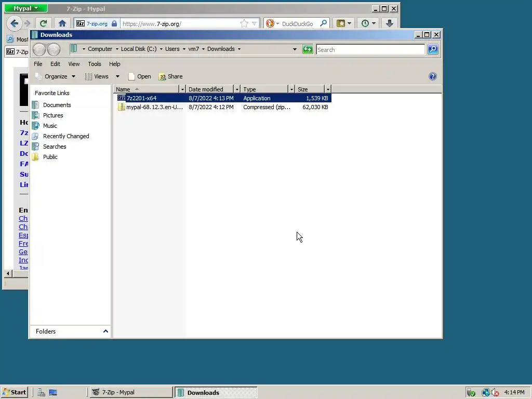
Task: Open the Help menu
Action: [x=114, y=64]
